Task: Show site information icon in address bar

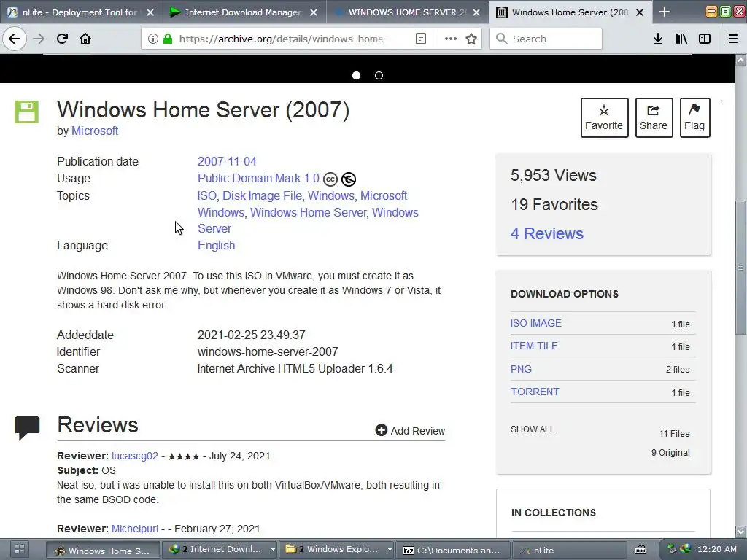Action: point(152,39)
